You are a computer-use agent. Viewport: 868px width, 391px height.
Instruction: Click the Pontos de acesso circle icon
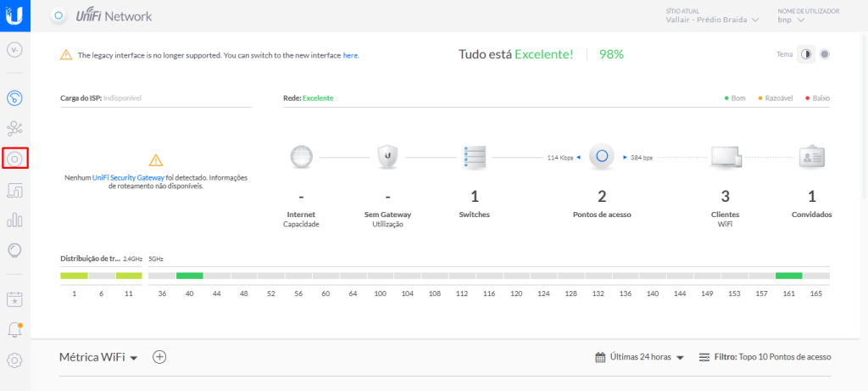(x=602, y=156)
